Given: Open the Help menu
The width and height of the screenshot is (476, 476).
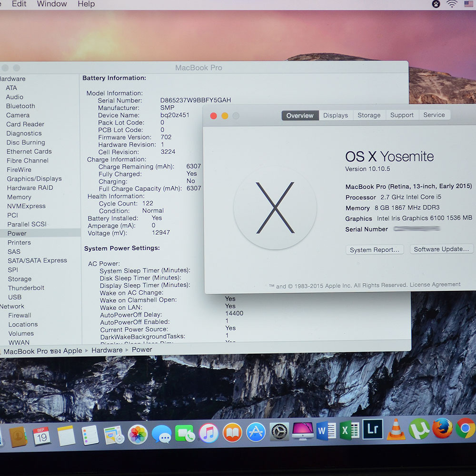Looking at the screenshot, I should [86, 4].
